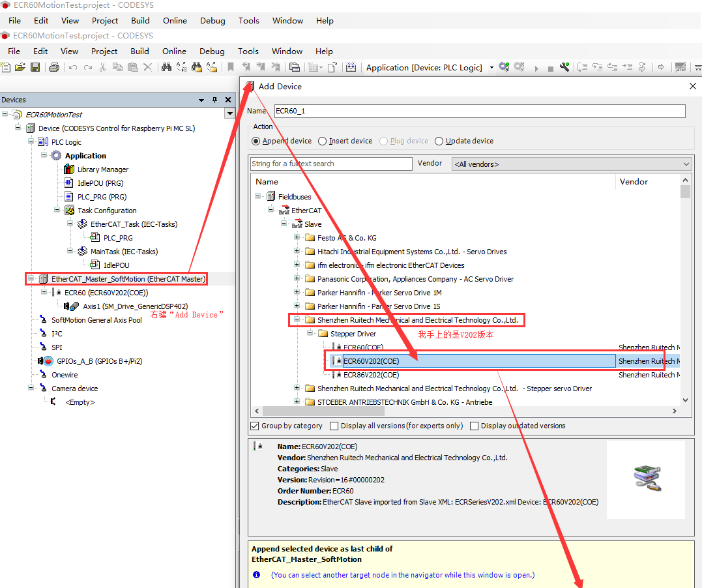This screenshot has width=702, height=588.
Task: Click the Replace A-to-B icon
Action: (x=181, y=67)
